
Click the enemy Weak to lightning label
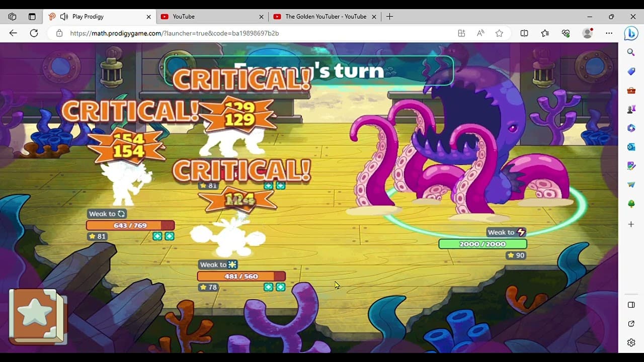pyautogui.click(x=507, y=232)
